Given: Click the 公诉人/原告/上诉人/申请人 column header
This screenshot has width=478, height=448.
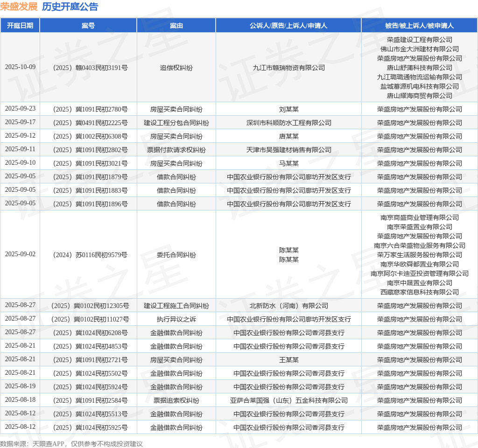Looking at the screenshot, I should click(x=288, y=26).
